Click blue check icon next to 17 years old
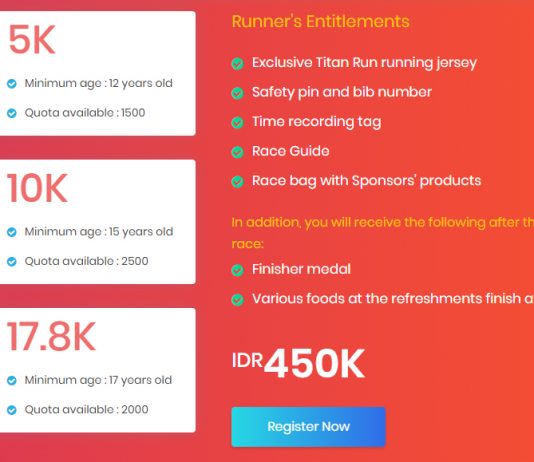Image resolution: width=534 pixels, height=462 pixels. (12, 381)
